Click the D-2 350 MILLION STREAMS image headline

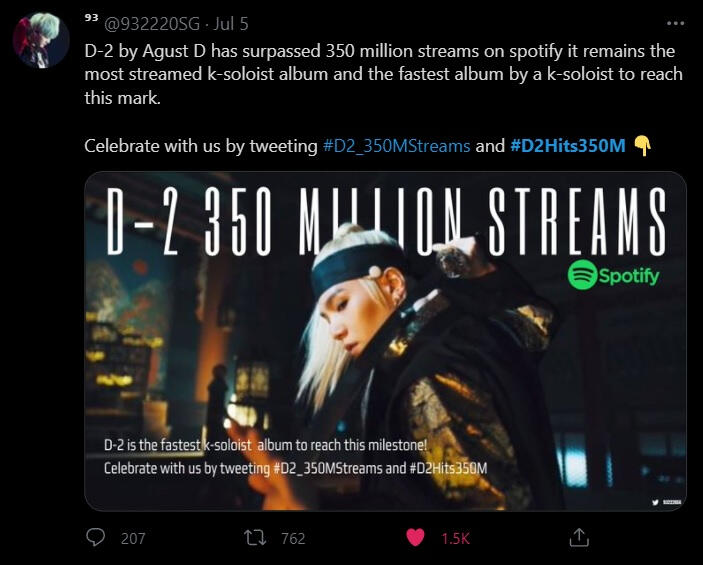tap(386, 221)
